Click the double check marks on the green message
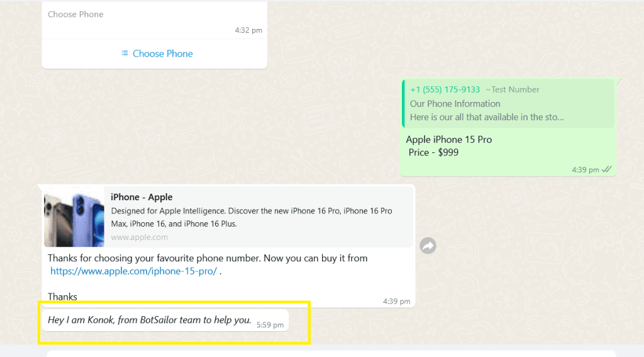Image resolution: width=644 pixels, height=357 pixels. (x=607, y=170)
